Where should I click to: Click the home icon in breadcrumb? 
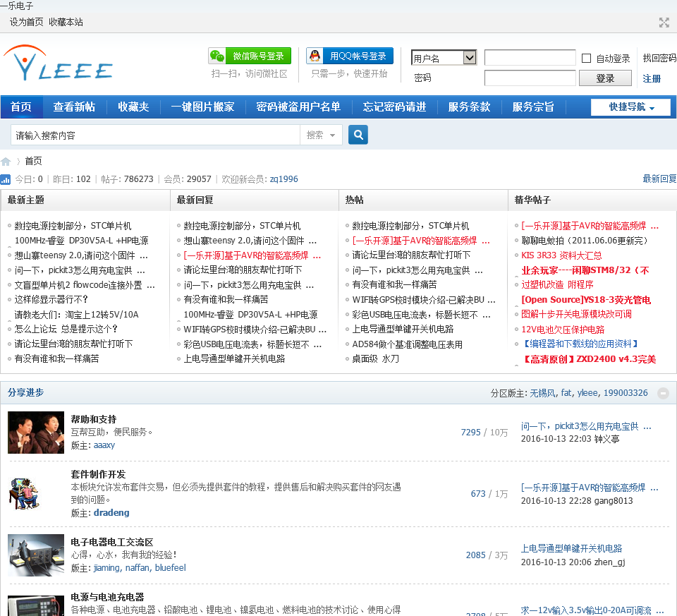pyautogui.click(x=6, y=162)
